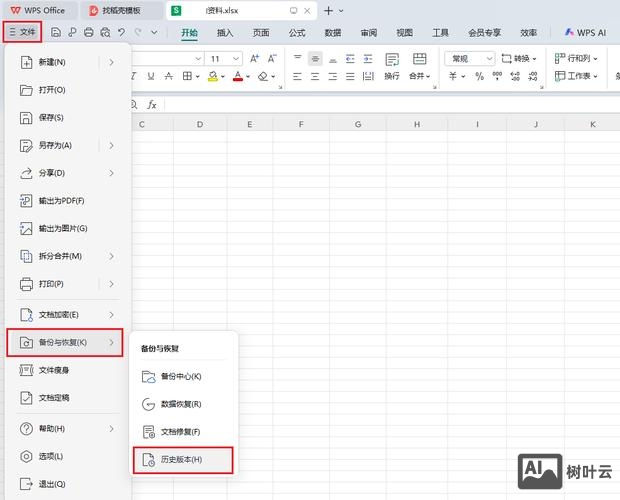620x500 pixels.
Task: Increase font size with A+ icon
Action: [x=254, y=59]
